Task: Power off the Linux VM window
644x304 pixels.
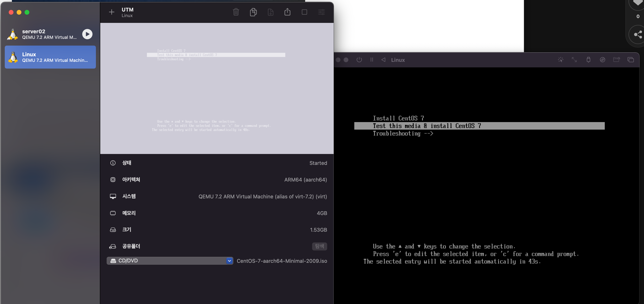Action: click(x=359, y=60)
